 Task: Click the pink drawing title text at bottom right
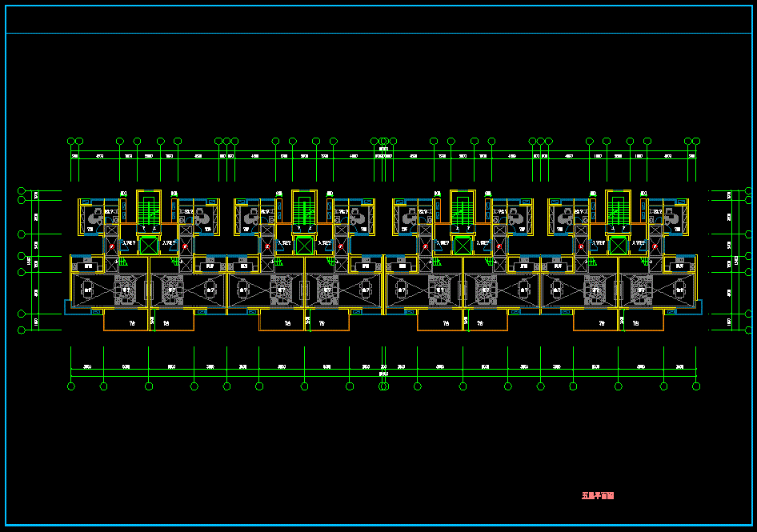597,496
